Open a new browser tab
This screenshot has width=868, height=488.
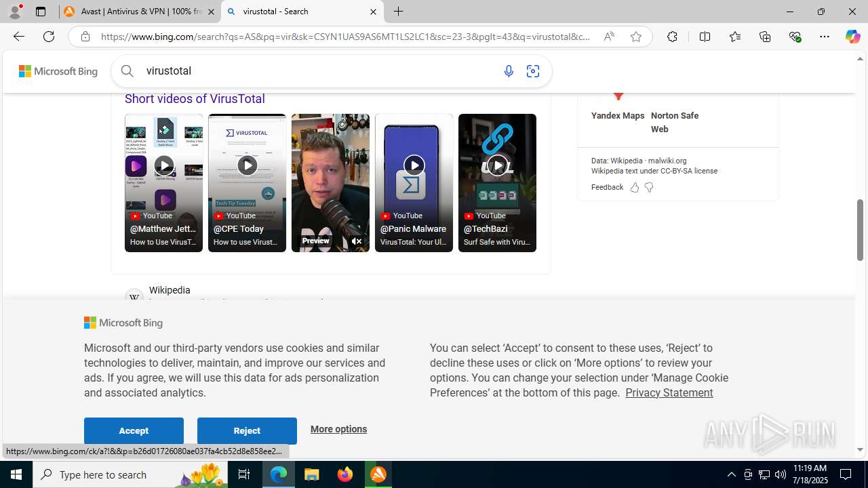(x=399, y=12)
